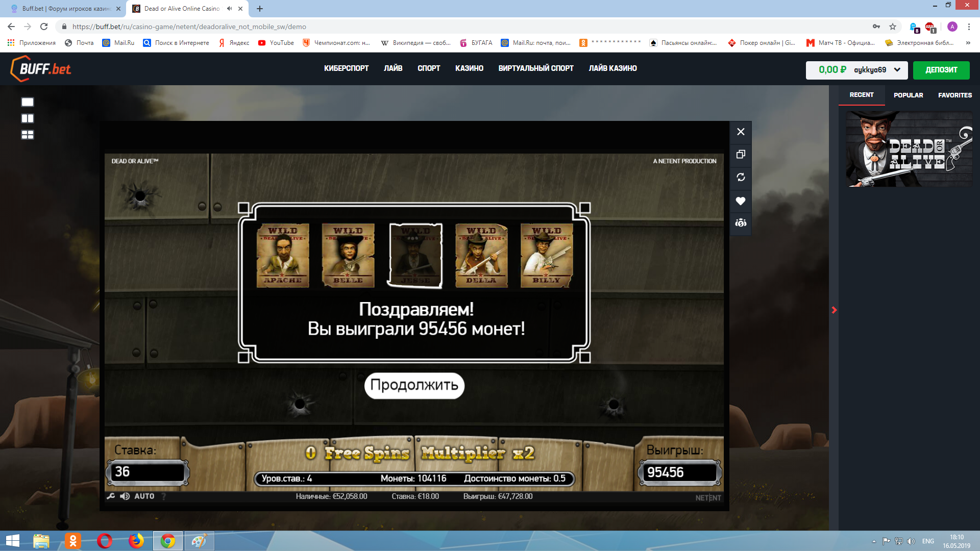Open Mail.Ru bookmark
The width and height of the screenshot is (980, 551).
pos(118,43)
